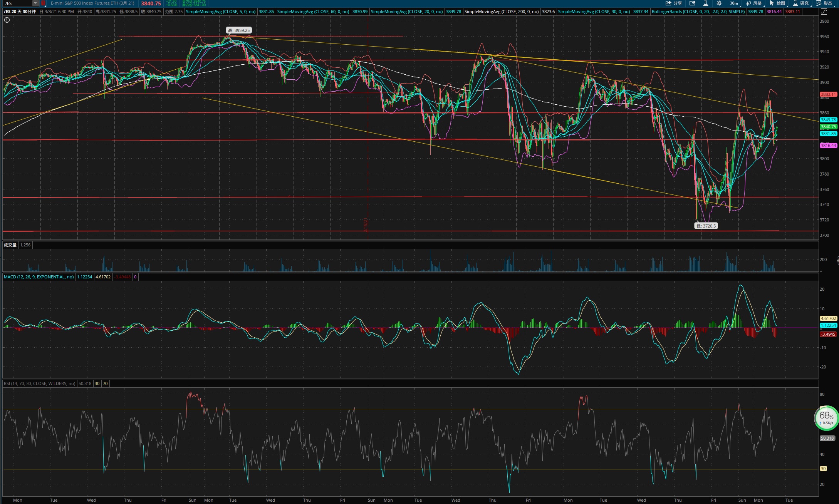Image resolution: width=839 pixels, height=504 pixels.
Task: Click the 3840.75 green last price tag
Action: point(828,127)
